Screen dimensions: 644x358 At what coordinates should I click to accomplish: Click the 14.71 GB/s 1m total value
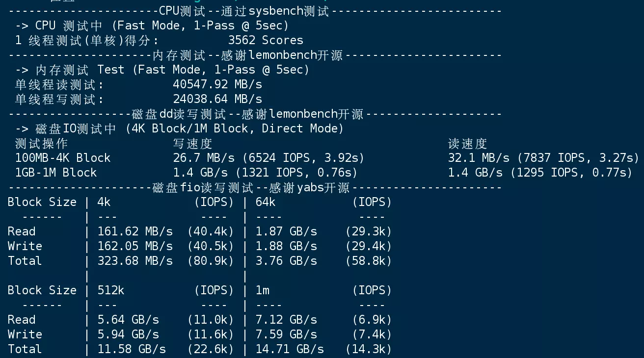pyautogui.click(x=290, y=349)
